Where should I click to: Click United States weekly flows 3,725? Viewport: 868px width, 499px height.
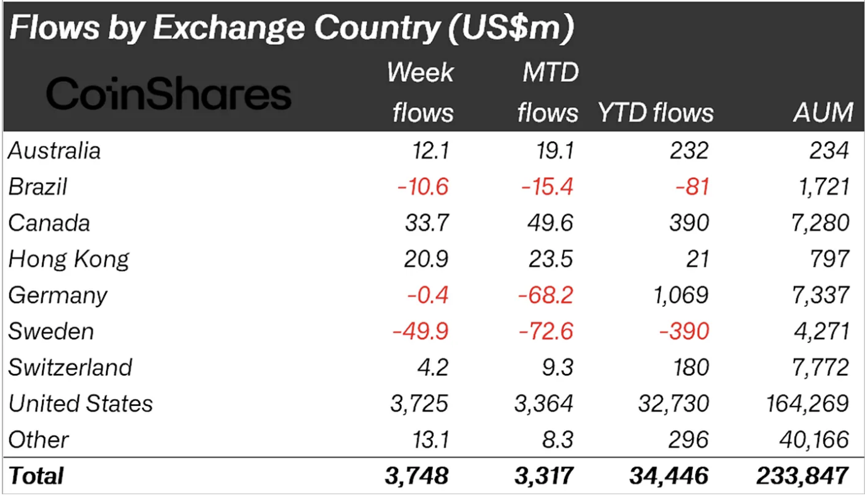click(x=420, y=403)
